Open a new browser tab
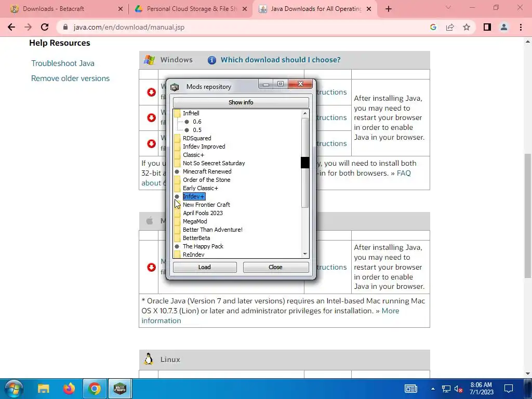532x399 pixels. [x=389, y=9]
